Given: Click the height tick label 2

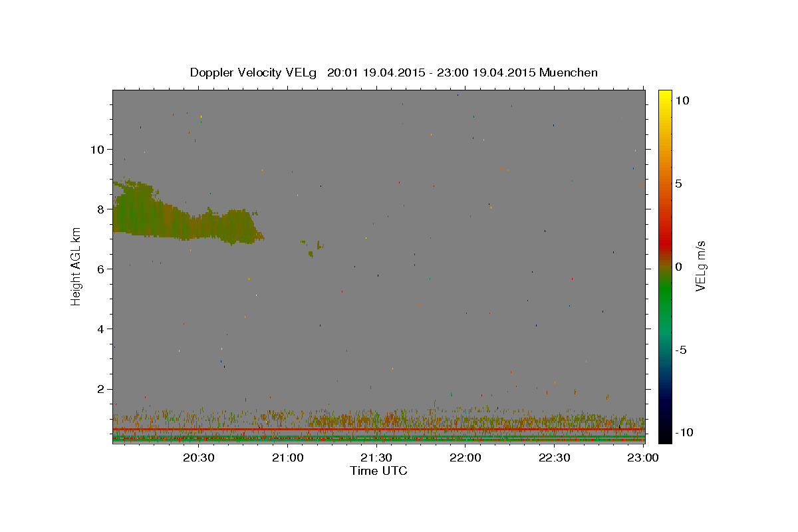Looking at the screenshot, I should [100, 389].
